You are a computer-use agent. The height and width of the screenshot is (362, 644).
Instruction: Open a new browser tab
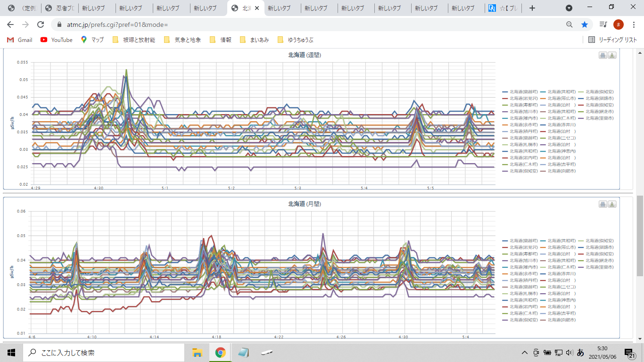pos(532,8)
